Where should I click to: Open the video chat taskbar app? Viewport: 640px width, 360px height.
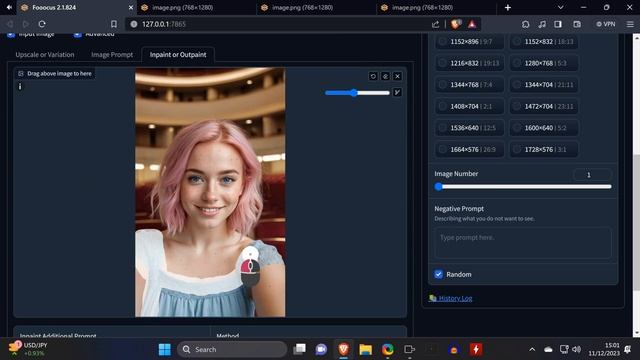(x=321, y=349)
